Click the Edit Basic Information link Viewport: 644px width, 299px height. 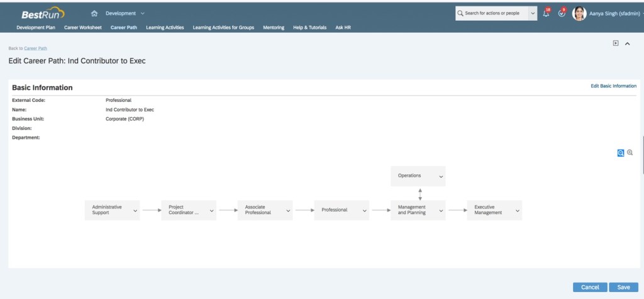click(613, 86)
